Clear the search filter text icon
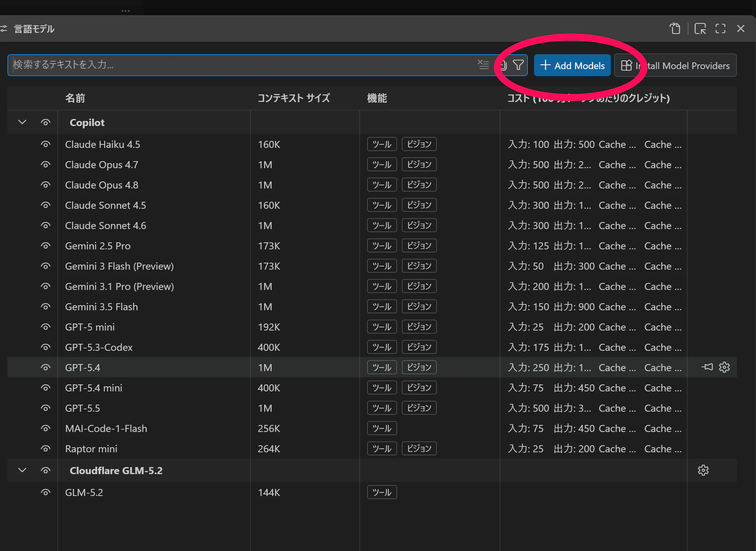 (483, 64)
